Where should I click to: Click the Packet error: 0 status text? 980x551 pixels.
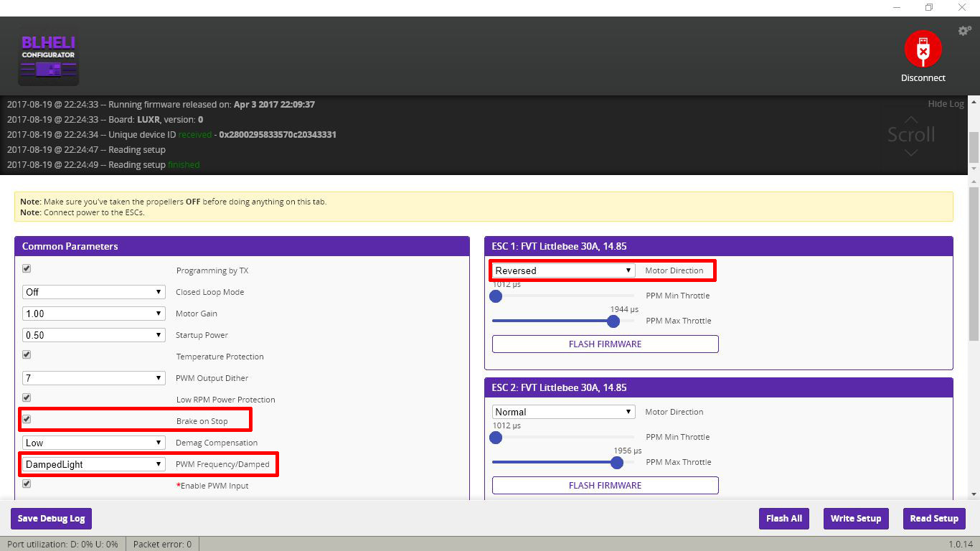[x=163, y=545]
